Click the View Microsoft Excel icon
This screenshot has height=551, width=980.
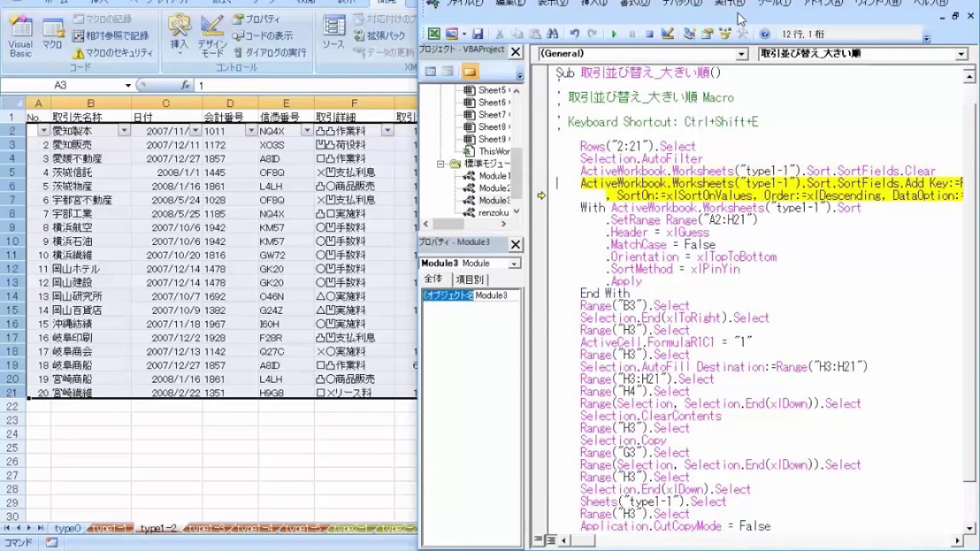(433, 34)
